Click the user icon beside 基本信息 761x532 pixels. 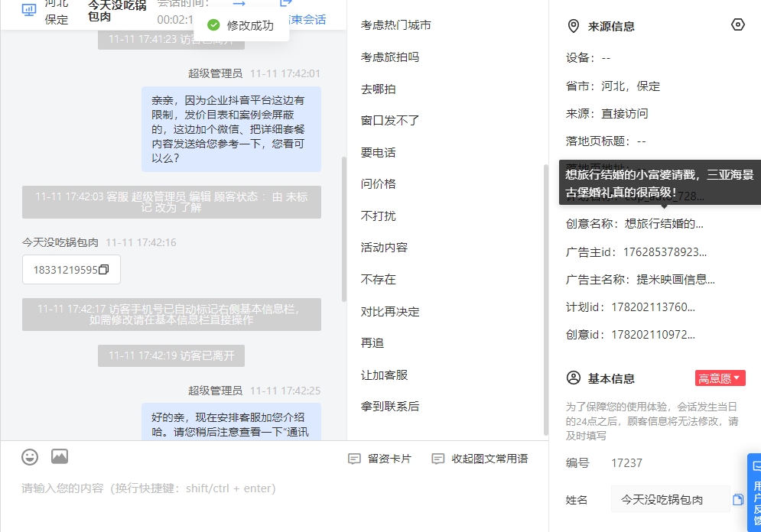pos(573,378)
